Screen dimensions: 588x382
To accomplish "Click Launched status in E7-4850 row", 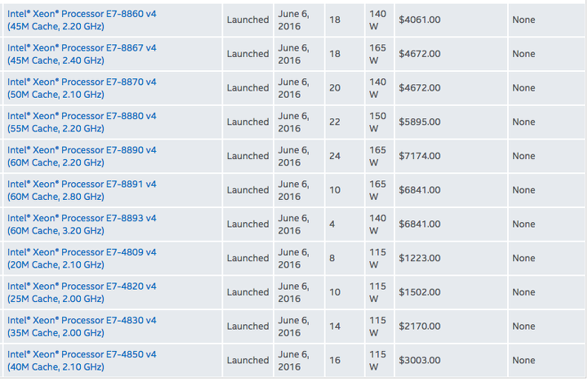I will coord(248,361).
